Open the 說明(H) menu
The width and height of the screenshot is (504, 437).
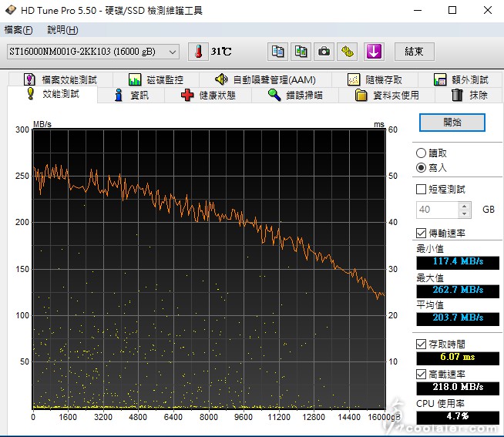[x=62, y=30]
